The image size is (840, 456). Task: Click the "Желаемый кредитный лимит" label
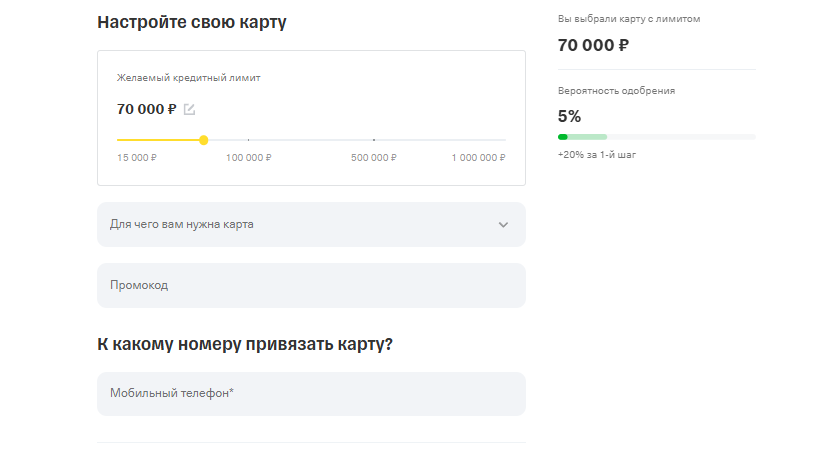coord(189,77)
